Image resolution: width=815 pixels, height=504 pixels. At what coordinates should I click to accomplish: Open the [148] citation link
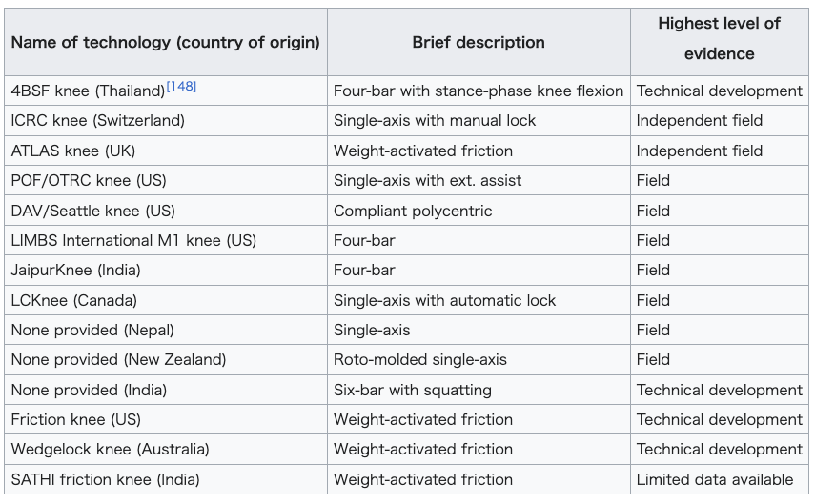tap(181, 87)
